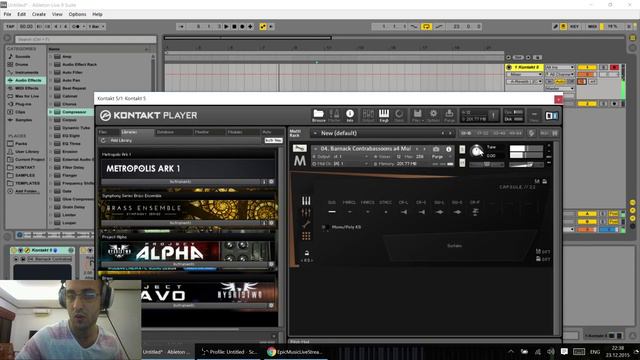Toggle the Mono/Poly KS switch

[x=325, y=227]
